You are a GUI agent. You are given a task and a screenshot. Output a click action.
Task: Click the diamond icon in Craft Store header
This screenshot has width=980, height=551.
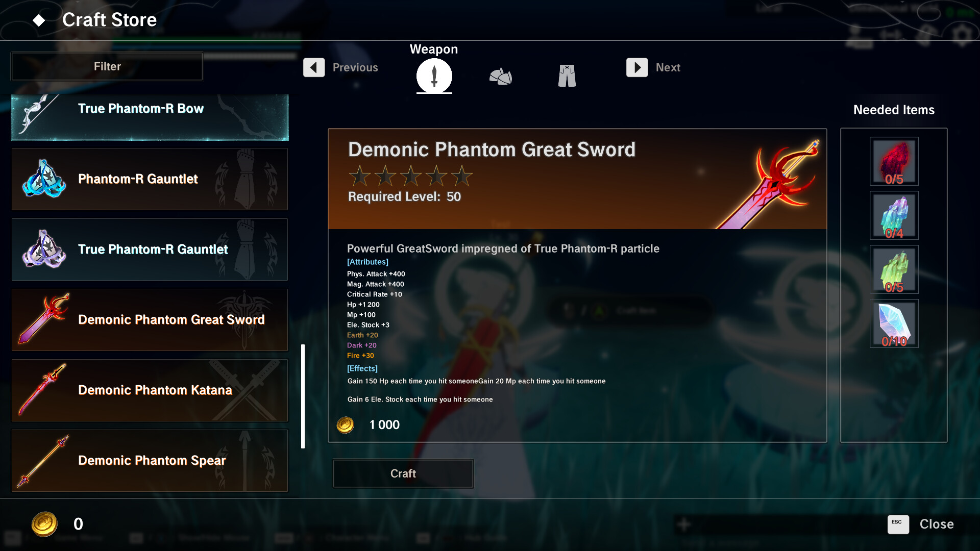click(37, 19)
